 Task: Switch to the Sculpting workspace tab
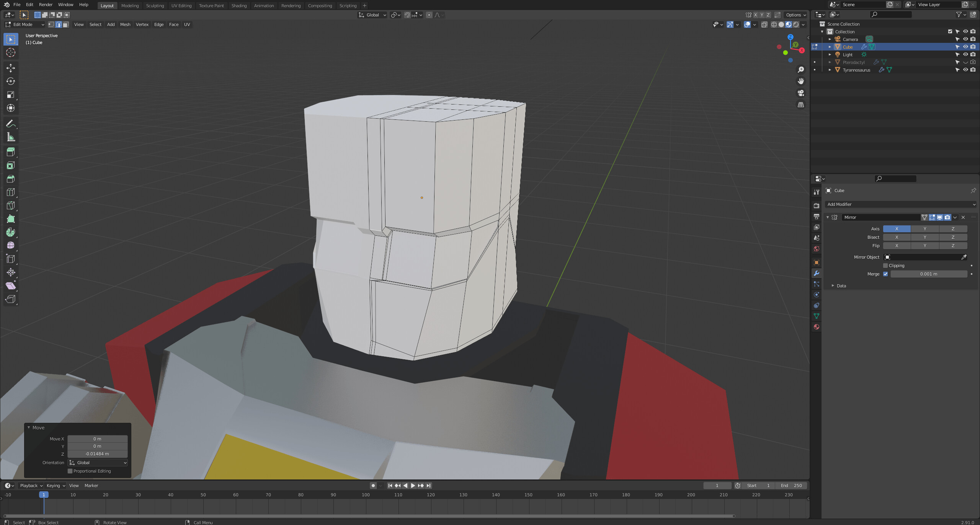(x=155, y=5)
